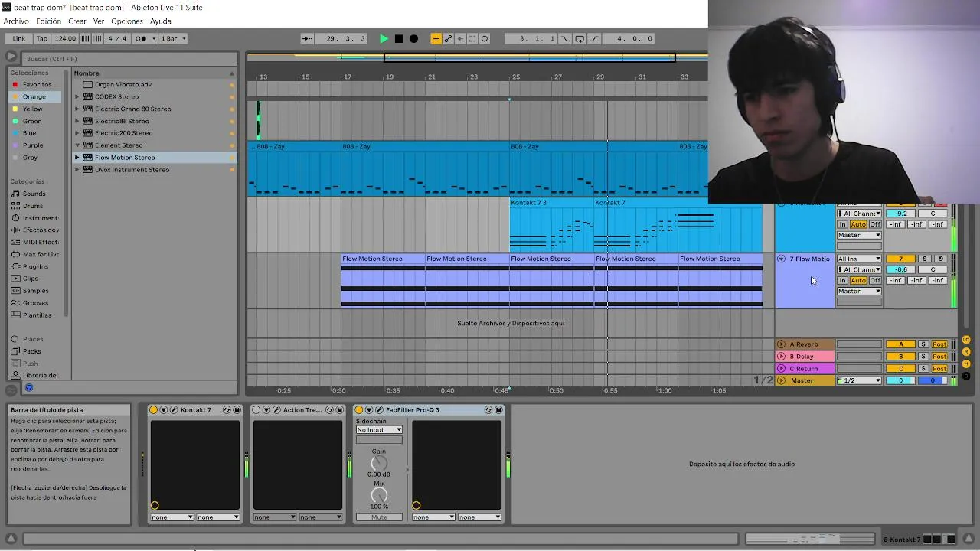
Task: Open the Opciones menu
Action: tap(127, 21)
